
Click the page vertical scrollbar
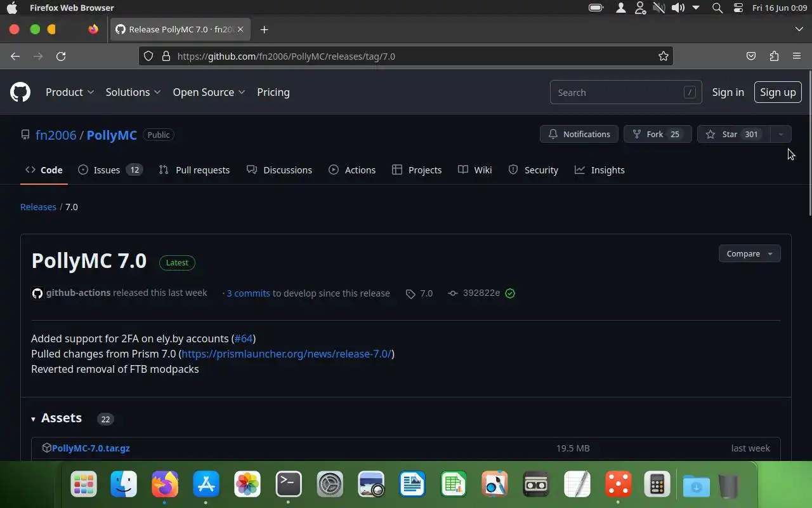[x=809, y=142]
